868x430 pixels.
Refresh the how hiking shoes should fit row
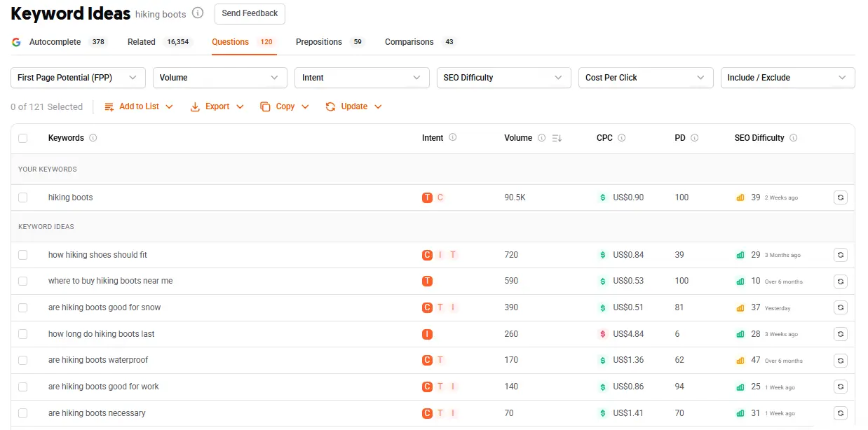coord(841,255)
